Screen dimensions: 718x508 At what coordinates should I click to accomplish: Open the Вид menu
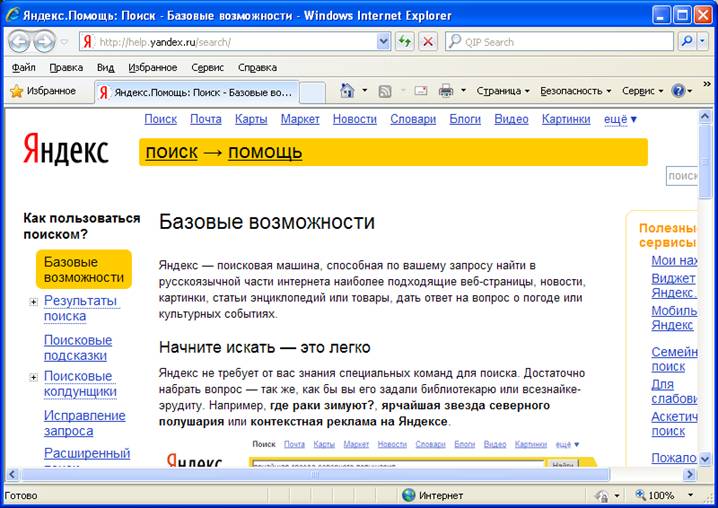[105, 68]
